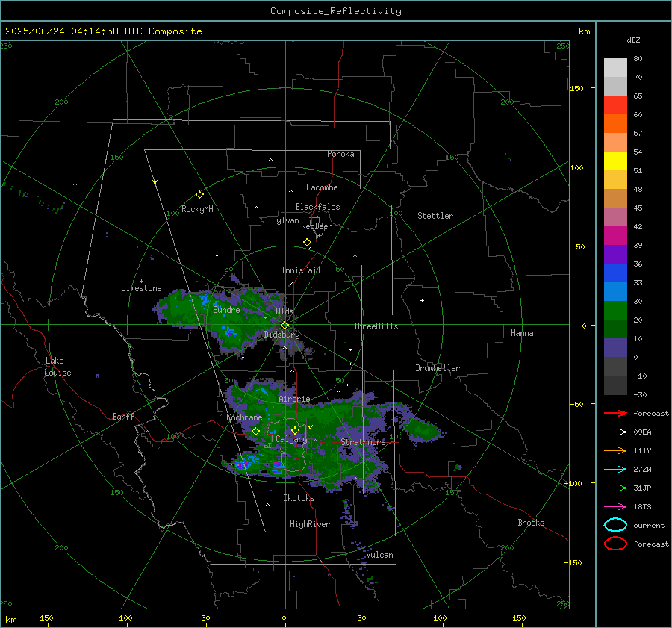Click the magenta storm core southwest of Calgary
This screenshot has height=628, width=672.
[x=242, y=464]
